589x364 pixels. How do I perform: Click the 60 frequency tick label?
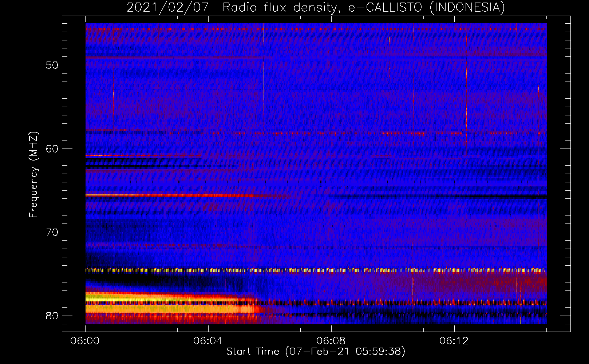[x=52, y=149]
